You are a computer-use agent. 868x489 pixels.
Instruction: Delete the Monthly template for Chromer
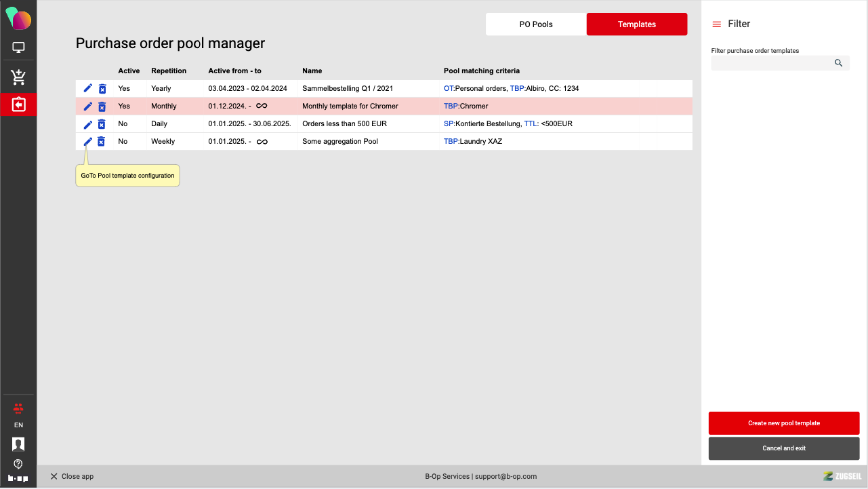pos(102,106)
